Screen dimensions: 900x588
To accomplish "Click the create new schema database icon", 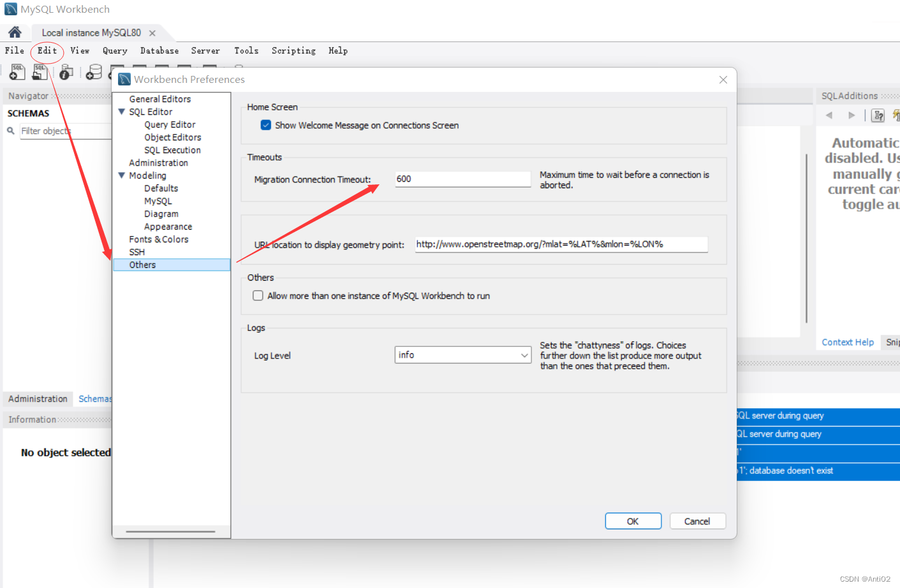I will click(94, 72).
